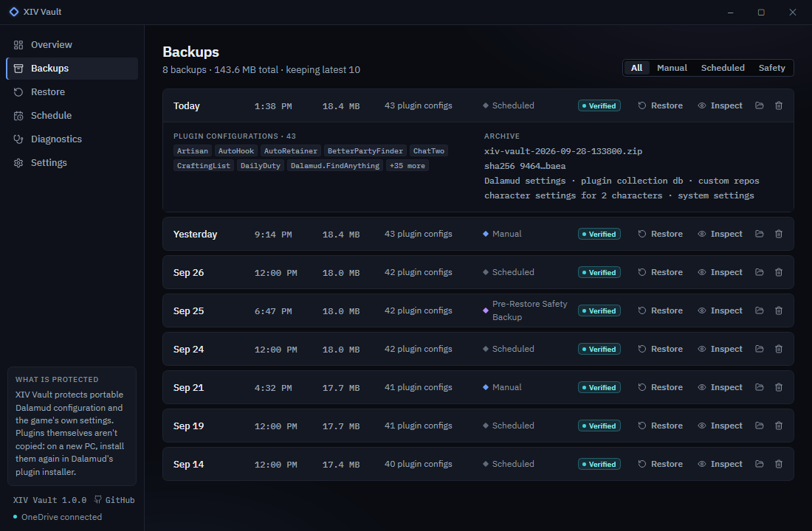
Task: Click the AutoRetainer plugin tag
Action: (291, 151)
